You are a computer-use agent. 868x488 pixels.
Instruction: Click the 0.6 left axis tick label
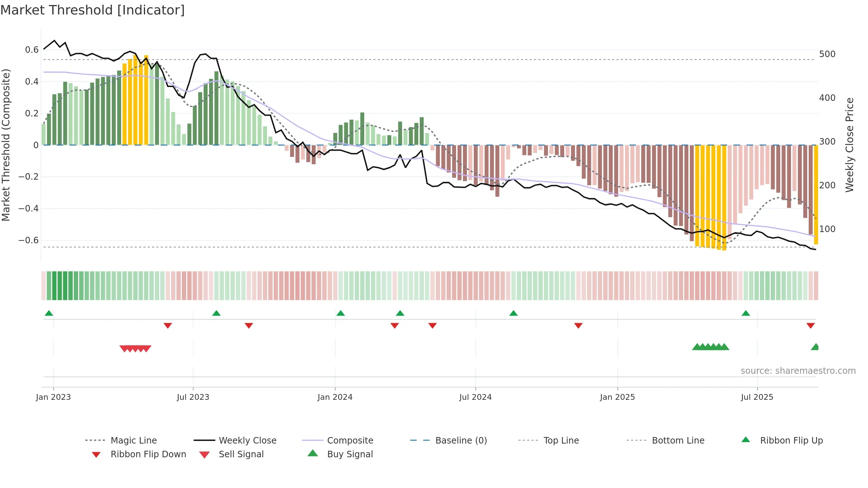point(32,50)
